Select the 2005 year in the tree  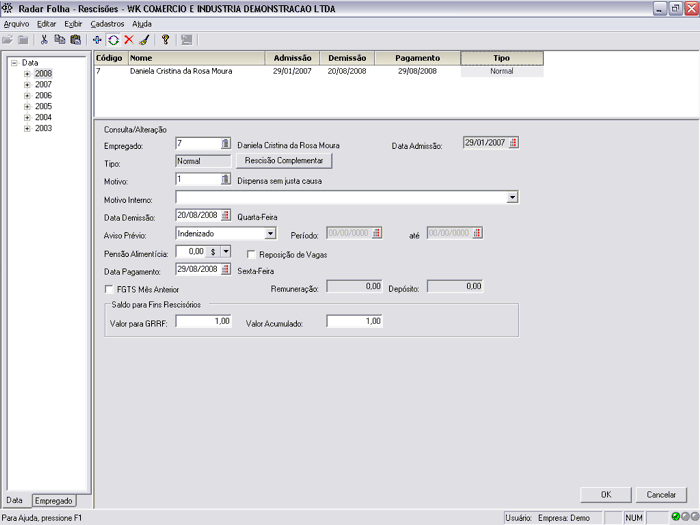click(x=44, y=107)
